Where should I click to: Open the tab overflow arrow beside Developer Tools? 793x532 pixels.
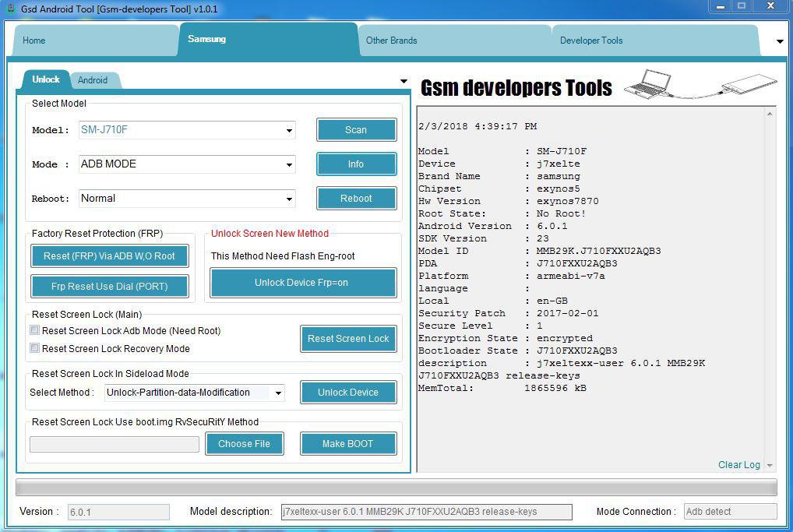tap(780, 41)
